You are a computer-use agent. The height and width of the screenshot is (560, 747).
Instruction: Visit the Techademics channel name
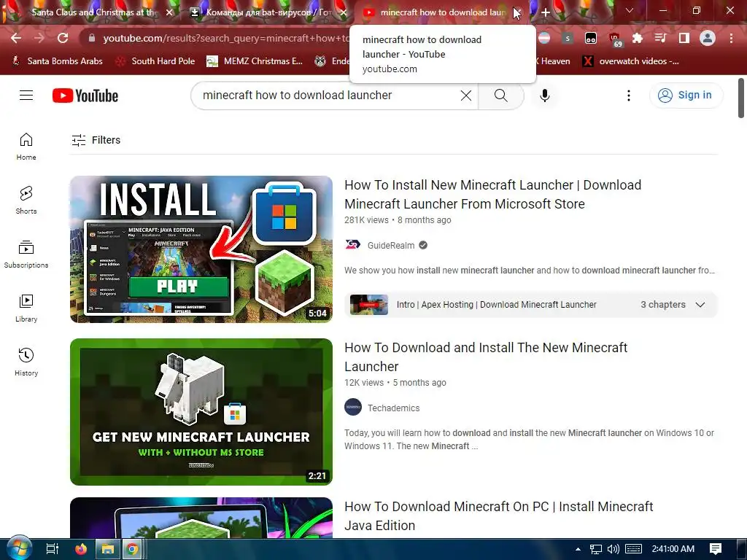coord(393,408)
